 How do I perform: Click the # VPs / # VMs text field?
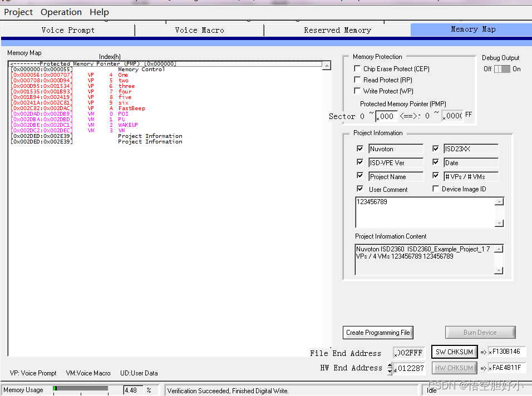click(471, 177)
